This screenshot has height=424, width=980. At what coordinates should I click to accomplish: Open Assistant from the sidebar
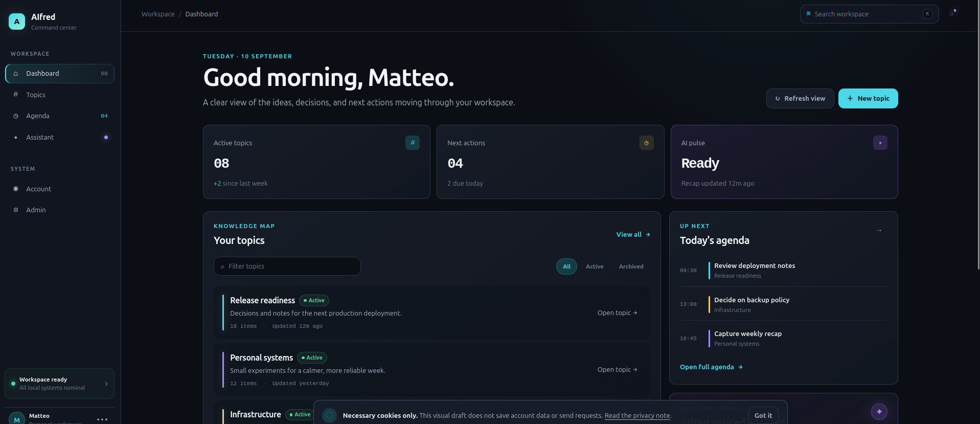click(59, 137)
